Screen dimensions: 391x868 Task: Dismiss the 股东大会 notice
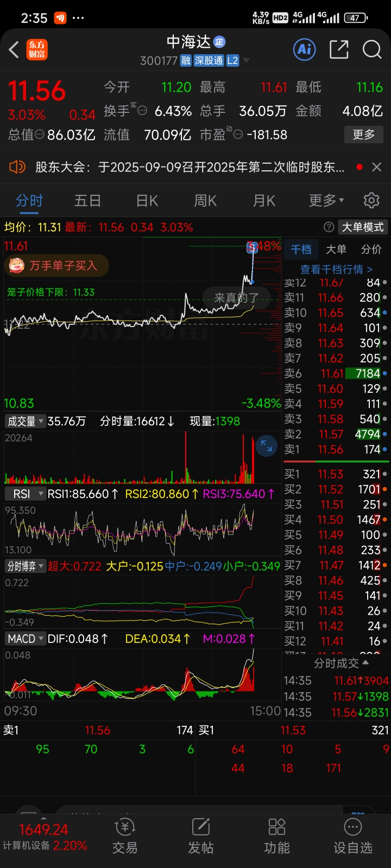pyautogui.click(x=376, y=167)
